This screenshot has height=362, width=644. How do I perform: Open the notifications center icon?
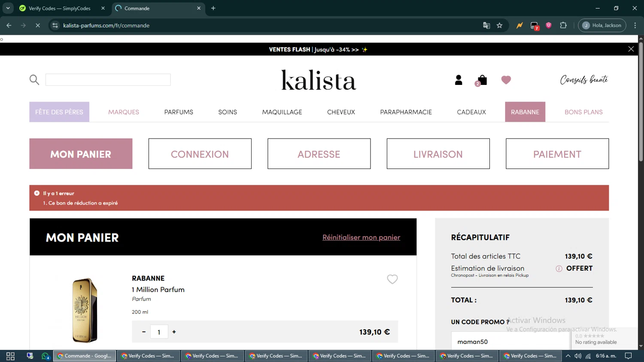click(x=629, y=356)
